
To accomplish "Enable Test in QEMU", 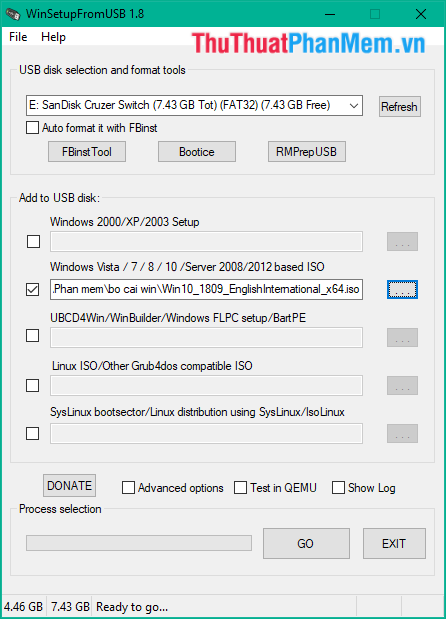I will click(240, 488).
